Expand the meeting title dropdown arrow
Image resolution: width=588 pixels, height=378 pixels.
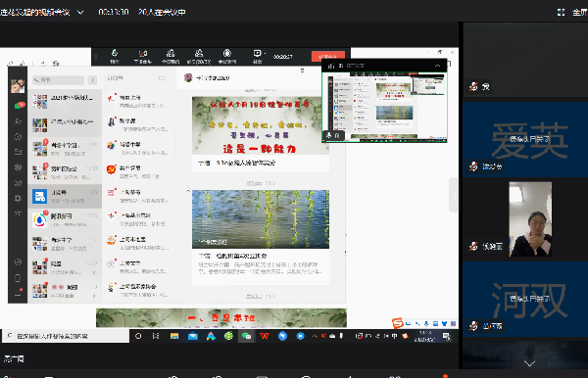point(80,12)
